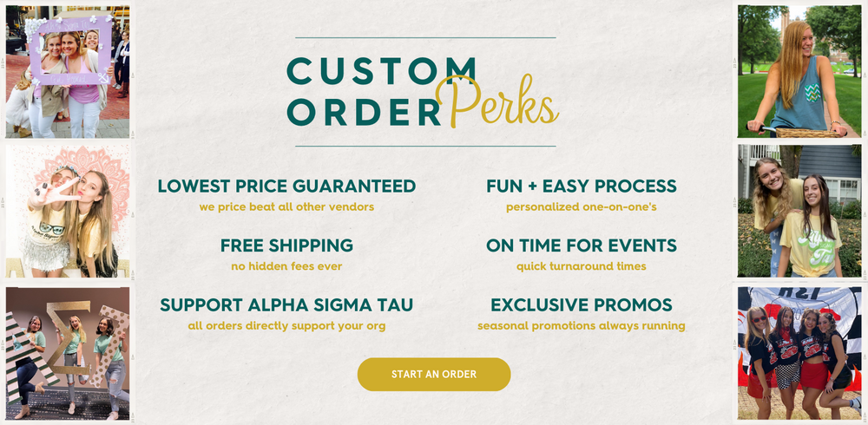Open the photo with giant Greek letters
The height and width of the screenshot is (425, 868).
coord(68,353)
